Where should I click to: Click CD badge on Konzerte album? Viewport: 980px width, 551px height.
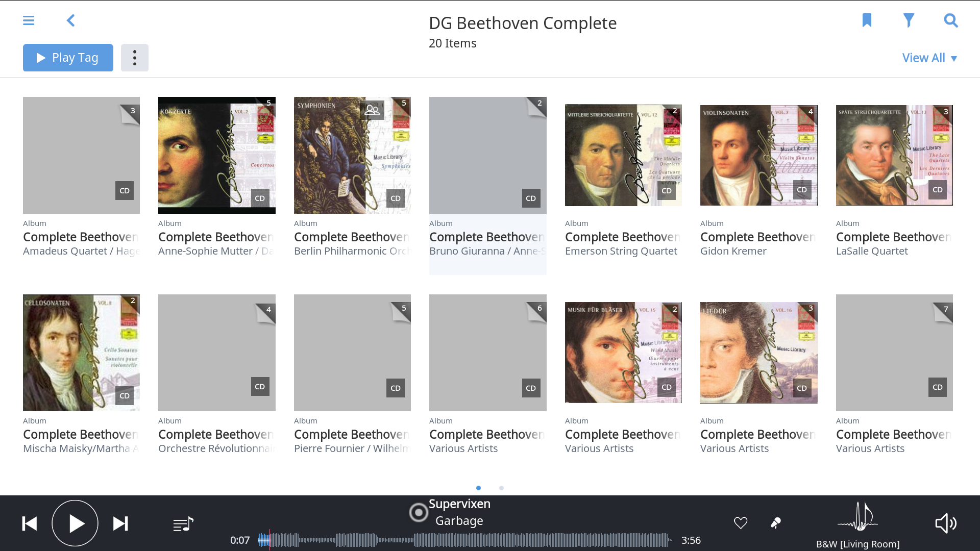point(260,198)
